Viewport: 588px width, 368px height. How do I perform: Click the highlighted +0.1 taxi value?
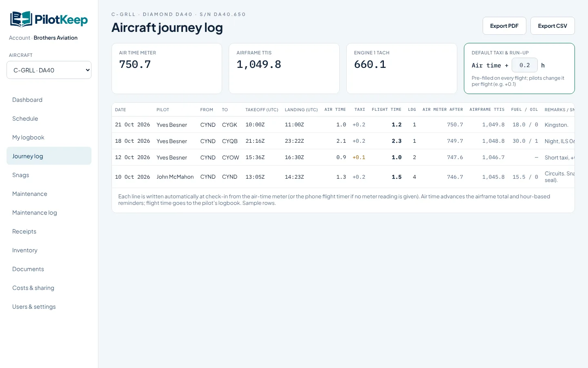(x=359, y=157)
